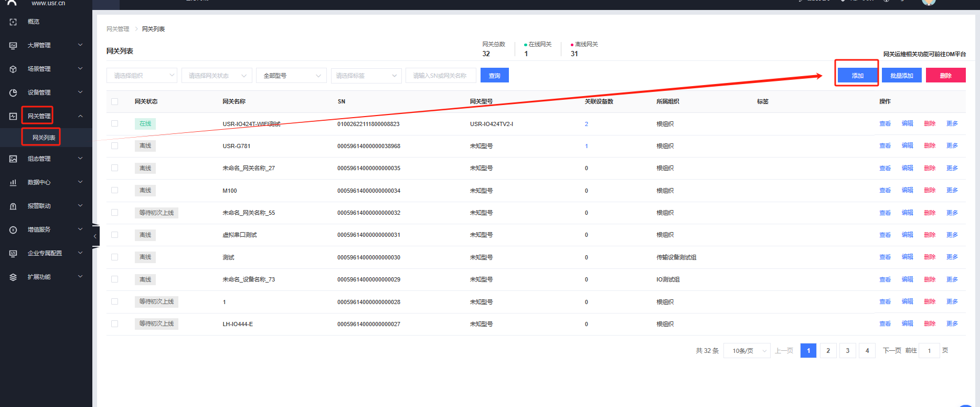980x407 pixels.
Task: Go to page 3 in pagination
Action: (x=847, y=351)
